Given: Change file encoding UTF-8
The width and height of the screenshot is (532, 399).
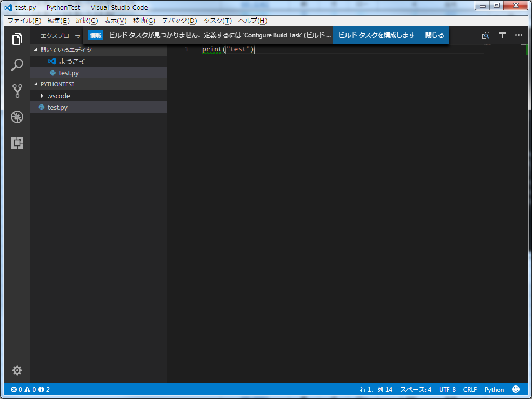Looking at the screenshot, I should point(447,390).
